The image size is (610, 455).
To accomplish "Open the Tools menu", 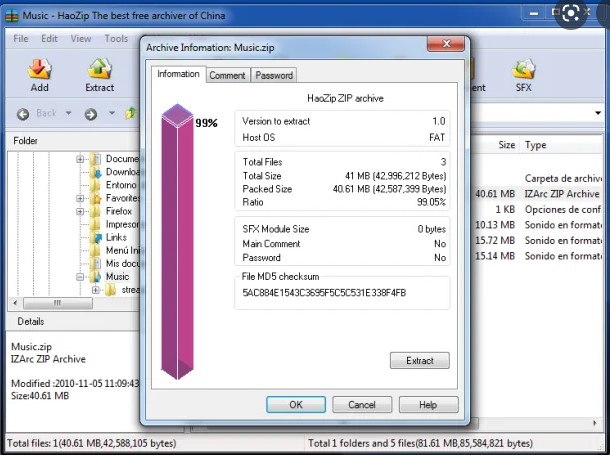I will click(x=116, y=38).
